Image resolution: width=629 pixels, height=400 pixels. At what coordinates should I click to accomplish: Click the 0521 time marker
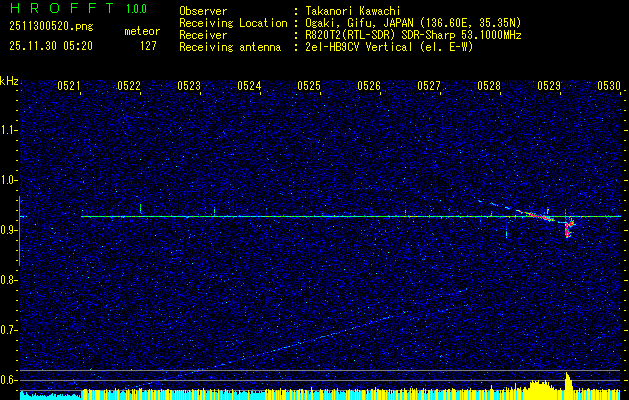[69, 86]
